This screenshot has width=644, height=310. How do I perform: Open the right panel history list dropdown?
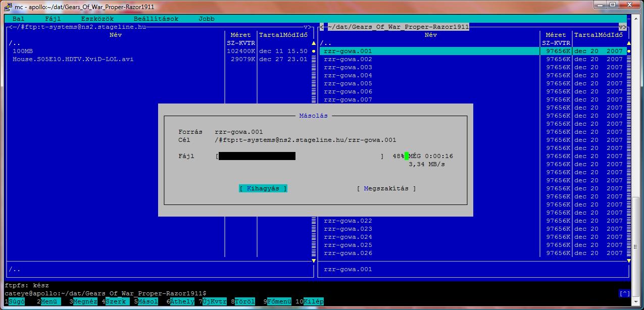tap(623, 27)
